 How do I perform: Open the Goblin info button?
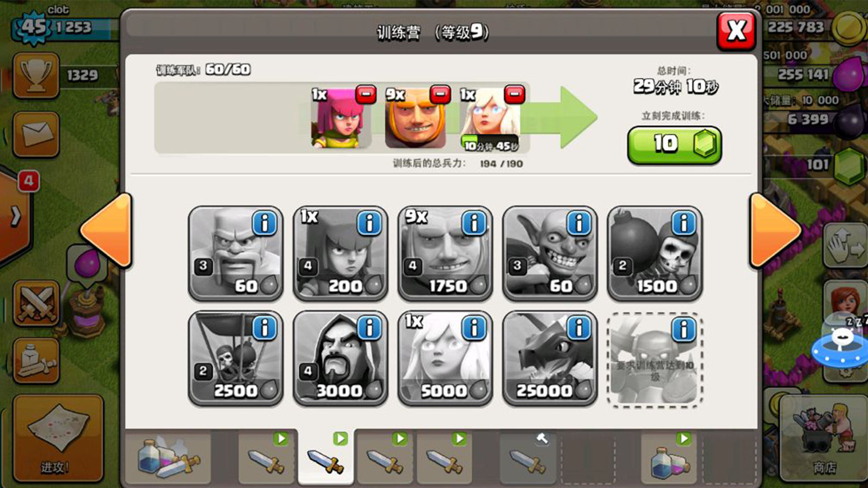point(579,223)
